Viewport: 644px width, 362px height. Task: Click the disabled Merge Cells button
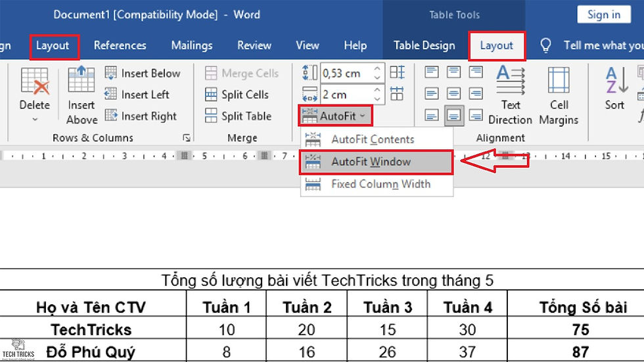tap(242, 73)
